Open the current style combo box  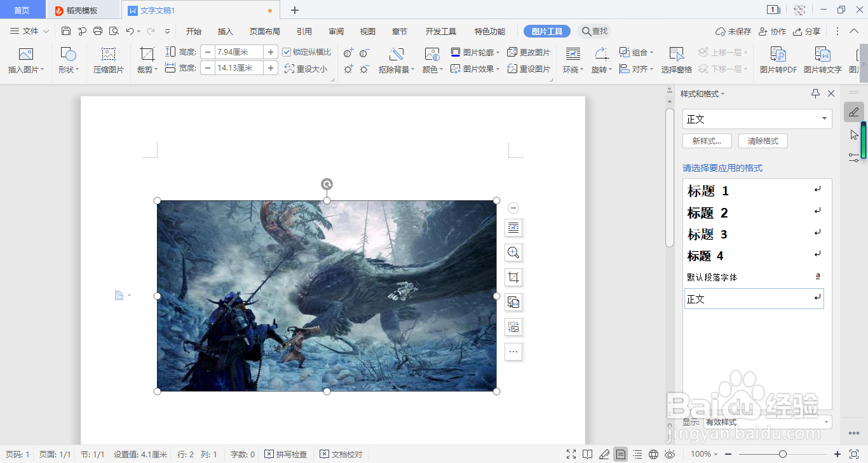[757, 119]
